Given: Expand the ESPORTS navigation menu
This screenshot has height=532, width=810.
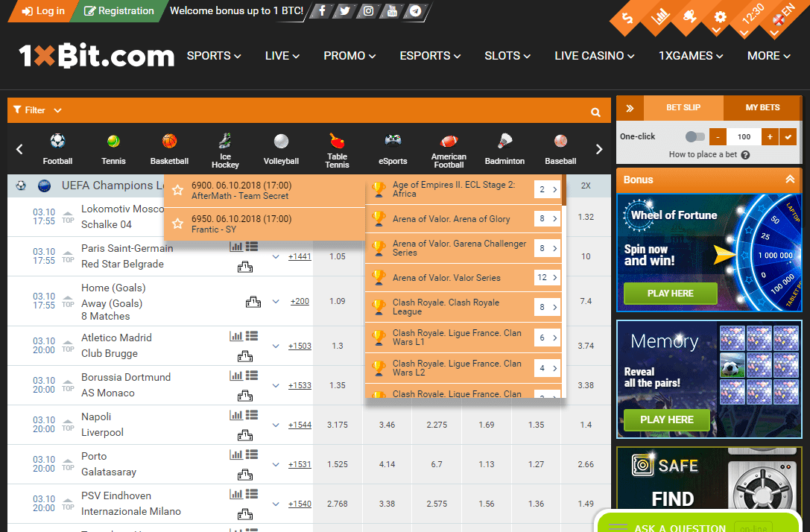Looking at the screenshot, I should [x=430, y=56].
